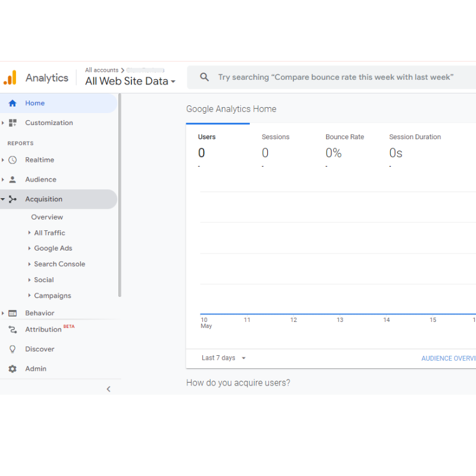
Task: Collapse the sidebar with the left chevron
Action: coord(109,389)
